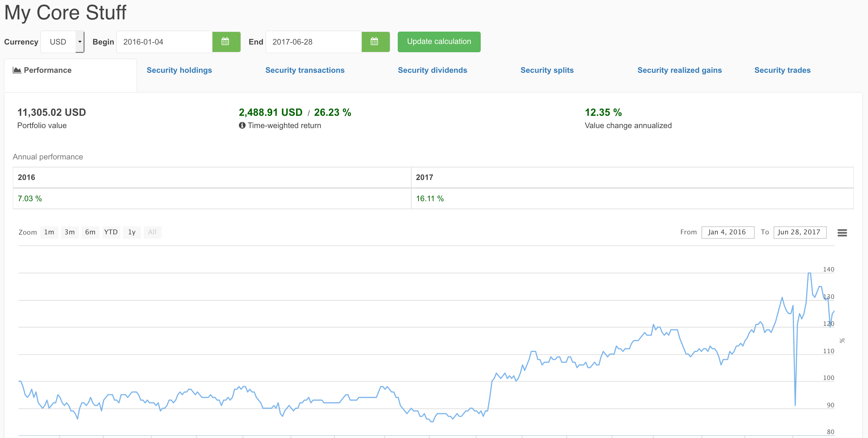Zoom chart to YTD range
Screen dimensions: 868x438
pos(111,232)
